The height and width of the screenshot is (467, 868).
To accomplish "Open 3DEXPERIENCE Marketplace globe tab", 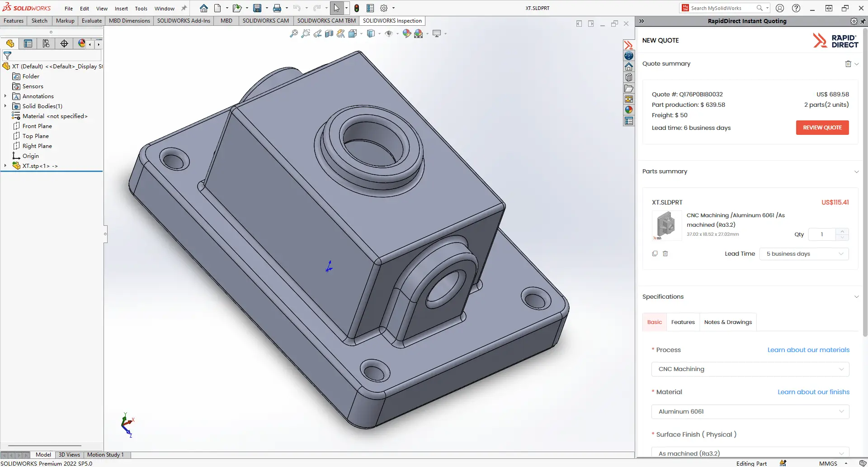I will pyautogui.click(x=629, y=56).
